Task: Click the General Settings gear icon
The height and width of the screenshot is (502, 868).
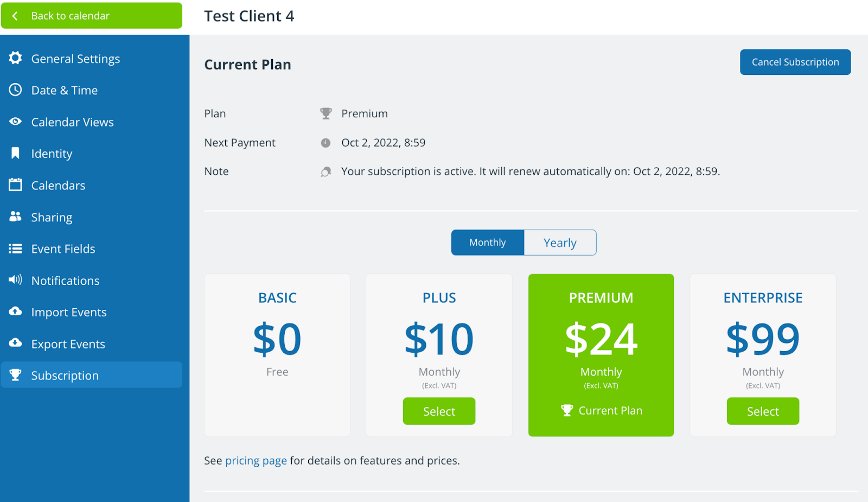Action: pos(15,58)
